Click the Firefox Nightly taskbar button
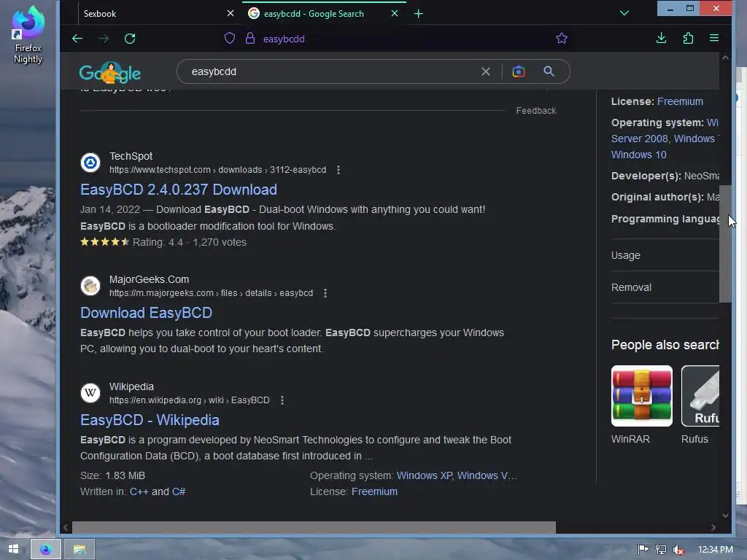Image resolution: width=747 pixels, height=560 pixels. (46, 550)
